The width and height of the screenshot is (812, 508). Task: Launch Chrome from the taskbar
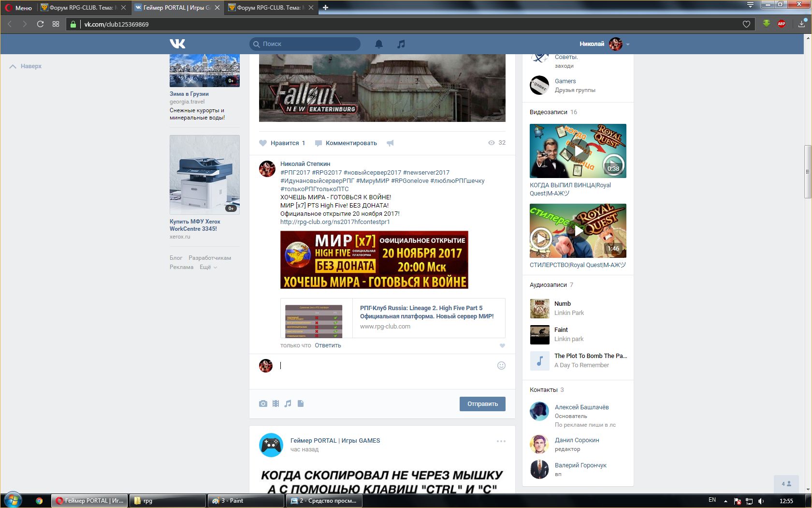pyautogui.click(x=39, y=501)
